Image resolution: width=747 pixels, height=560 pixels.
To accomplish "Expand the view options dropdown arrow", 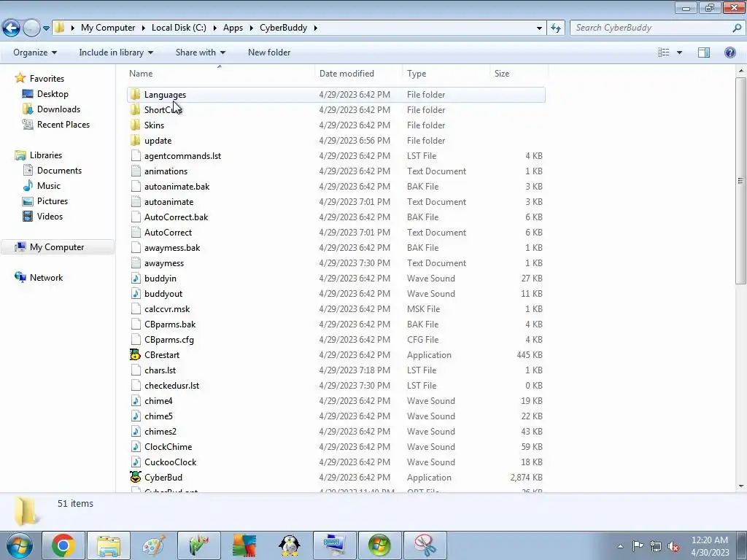I will click(x=679, y=52).
